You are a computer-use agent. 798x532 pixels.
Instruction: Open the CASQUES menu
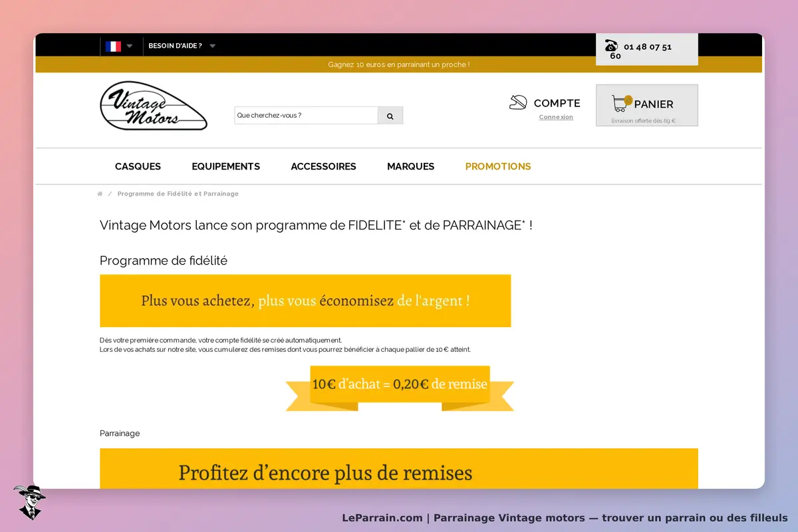click(x=138, y=166)
